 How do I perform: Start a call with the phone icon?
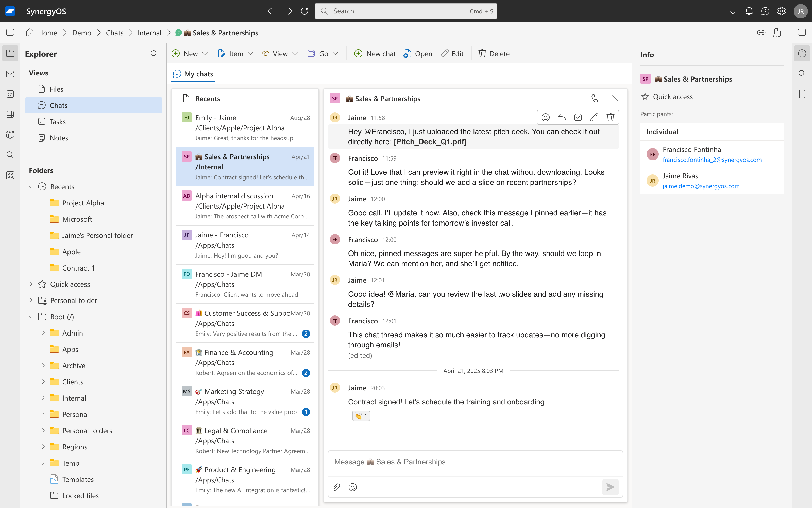[595, 99]
